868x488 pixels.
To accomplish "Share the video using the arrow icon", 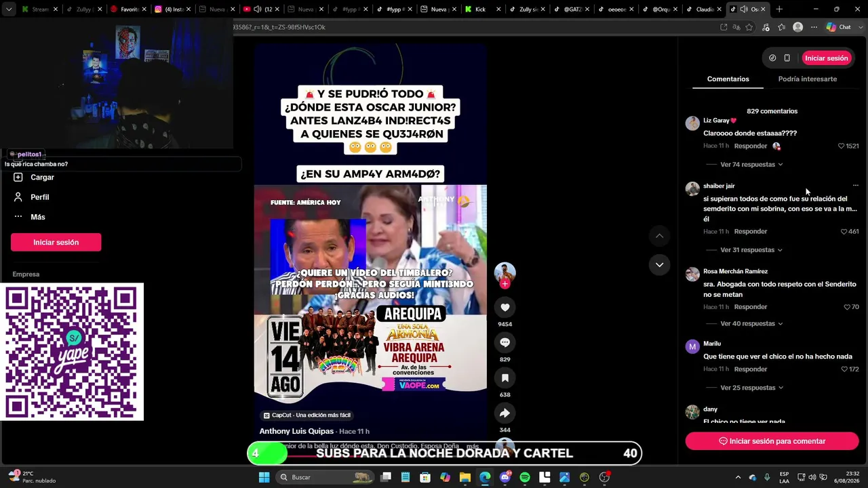I will [x=505, y=413].
